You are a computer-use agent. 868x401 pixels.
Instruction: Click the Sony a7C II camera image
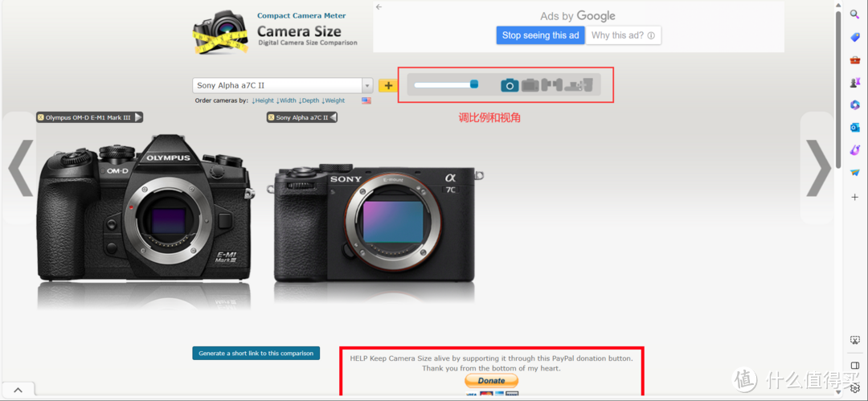point(375,223)
